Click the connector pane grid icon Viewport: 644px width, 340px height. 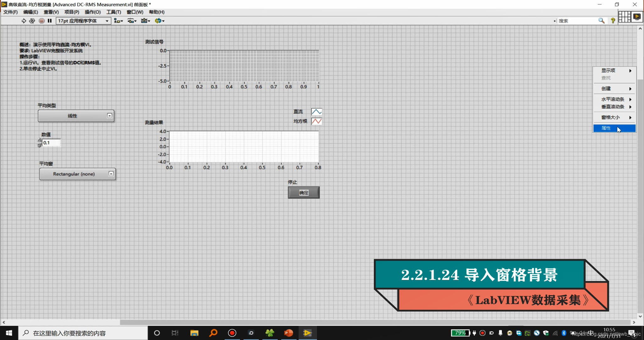tap(625, 16)
